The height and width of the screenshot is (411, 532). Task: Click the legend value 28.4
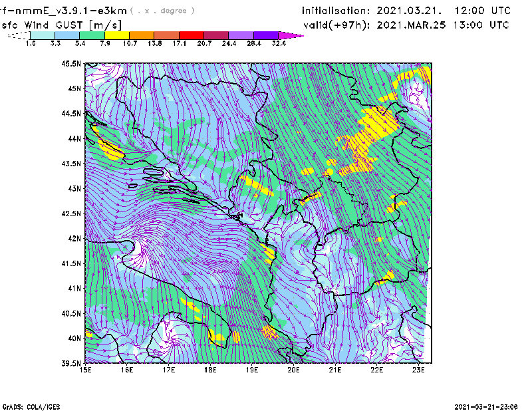pos(254,43)
